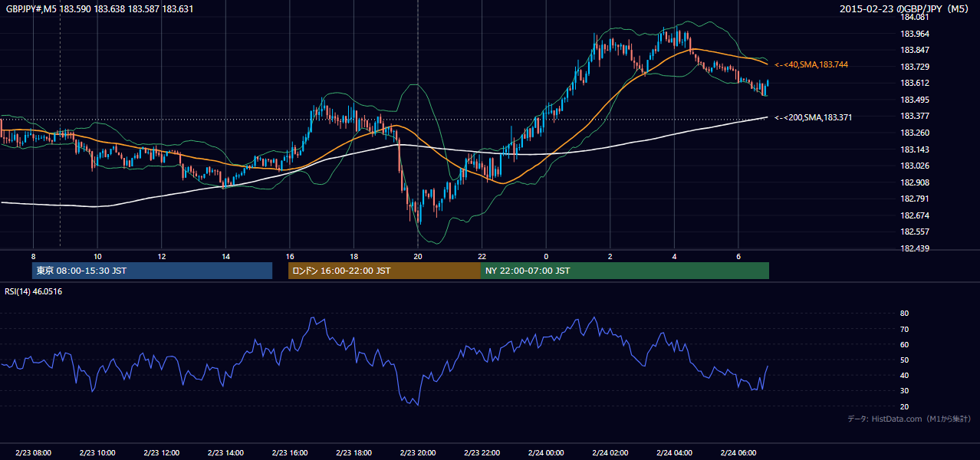The height and width of the screenshot is (460, 980).
Task: Click price axis label 183.495
Action: click(x=915, y=100)
